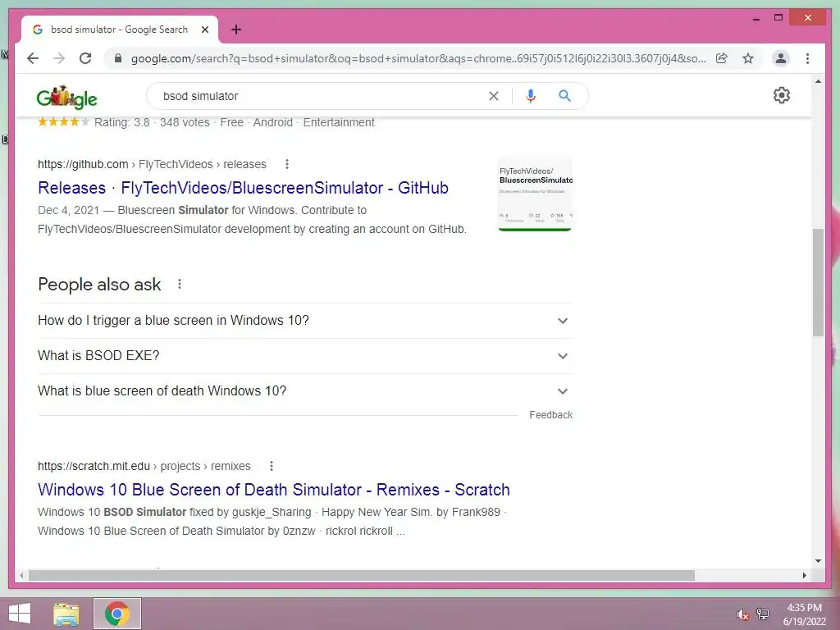Open options for People also ask
This screenshot has height=630, width=840.
point(180,284)
